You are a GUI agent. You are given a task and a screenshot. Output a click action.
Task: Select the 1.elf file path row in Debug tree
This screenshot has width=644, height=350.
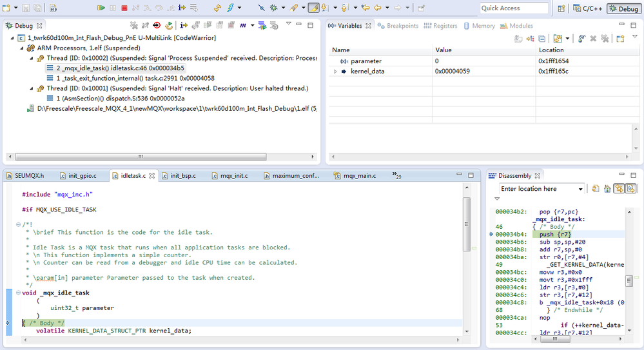pyautogui.click(x=173, y=109)
